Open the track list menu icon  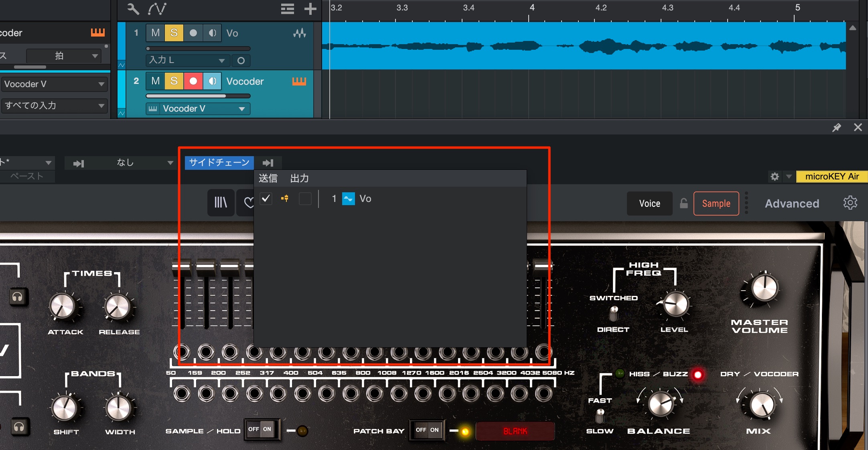point(287,8)
